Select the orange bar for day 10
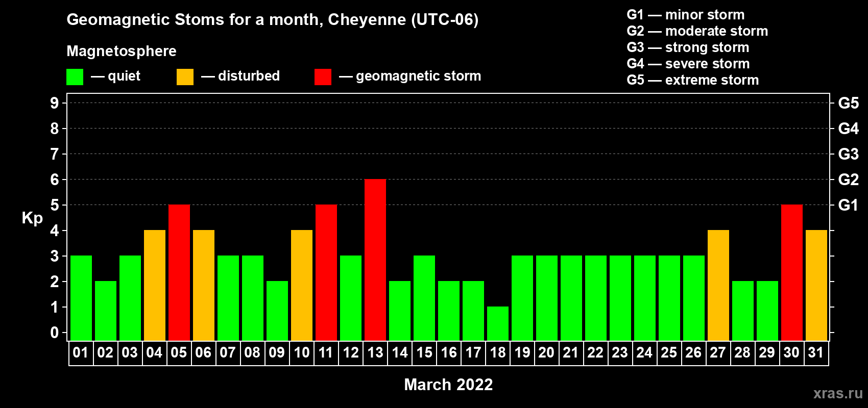This screenshot has width=868, height=408. [302, 286]
